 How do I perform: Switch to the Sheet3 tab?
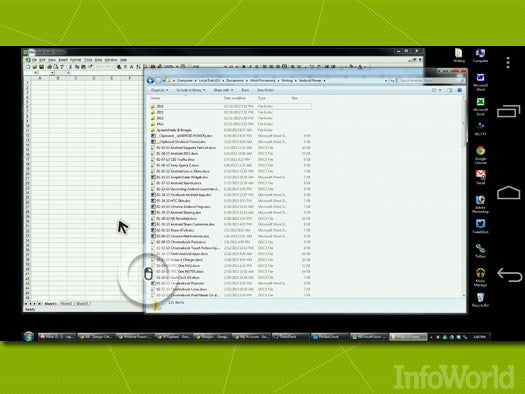[x=82, y=304]
